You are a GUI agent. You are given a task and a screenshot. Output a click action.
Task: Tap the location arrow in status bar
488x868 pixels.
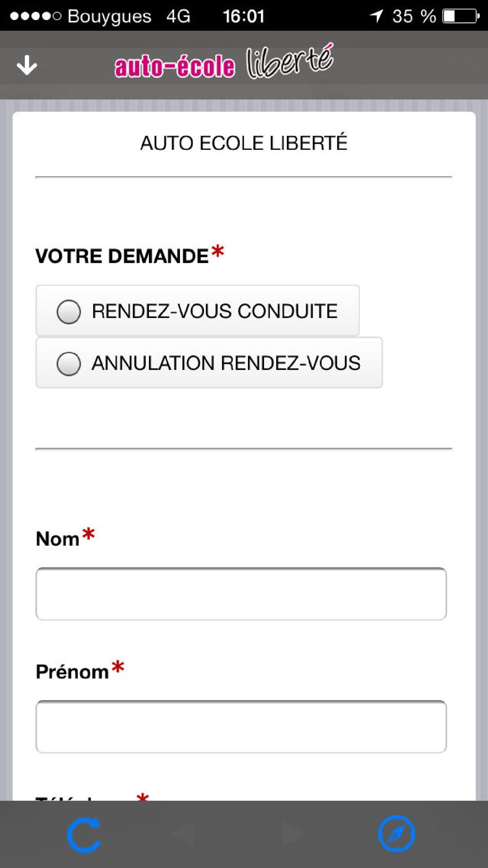[x=376, y=16]
